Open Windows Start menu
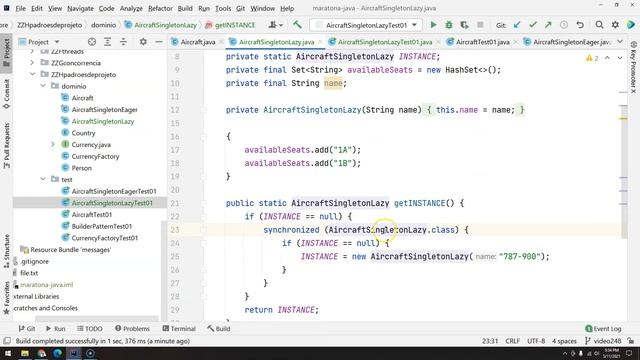The height and width of the screenshot is (360, 640). coord(8,353)
